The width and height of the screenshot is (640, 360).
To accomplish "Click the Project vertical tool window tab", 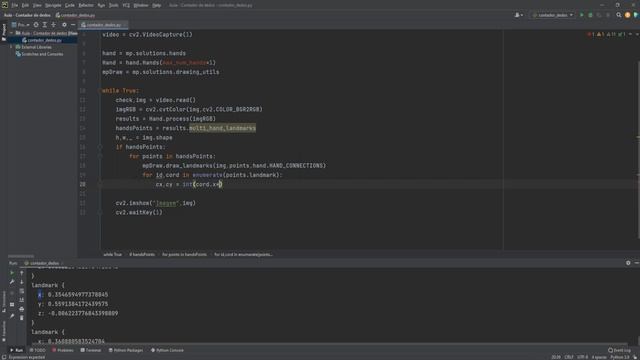I will 4,32.
